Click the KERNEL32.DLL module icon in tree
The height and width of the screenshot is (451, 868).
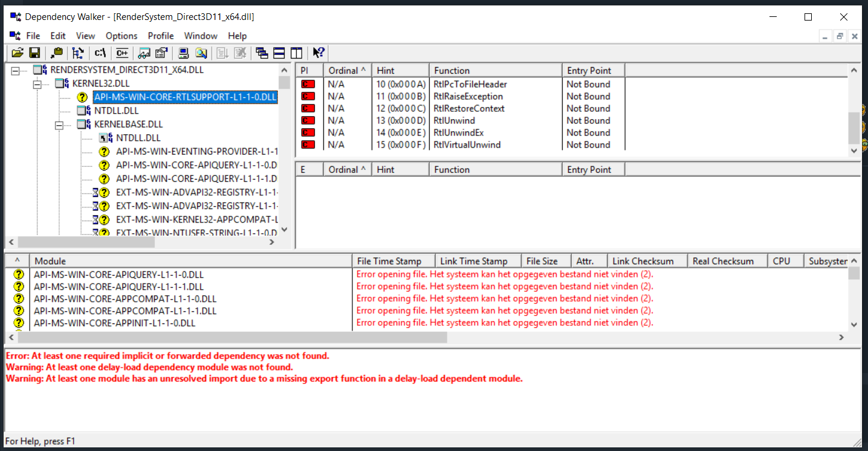click(62, 83)
